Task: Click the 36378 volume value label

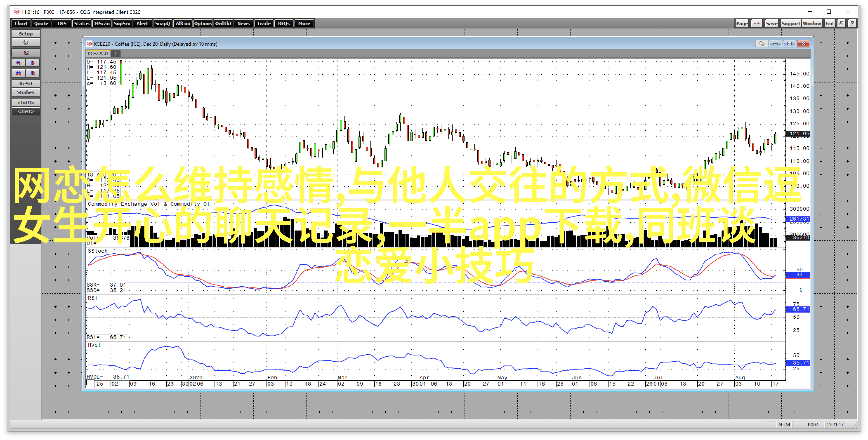Action: pos(798,238)
